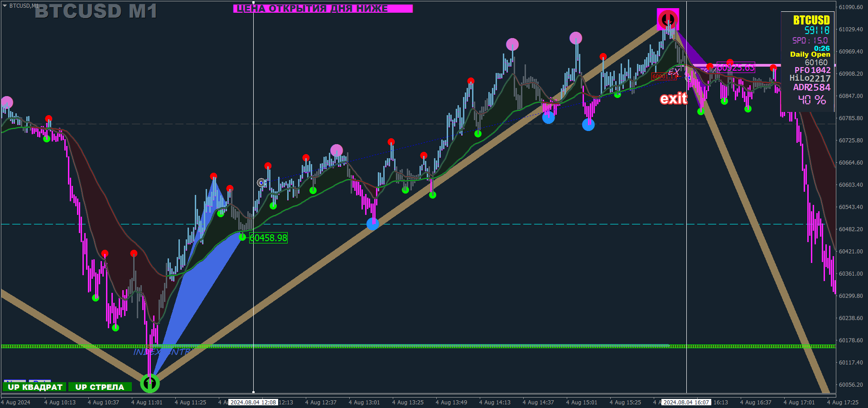
Task: Click 4 Aug 13:25 on the time axis
Action: tap(408, 403)
